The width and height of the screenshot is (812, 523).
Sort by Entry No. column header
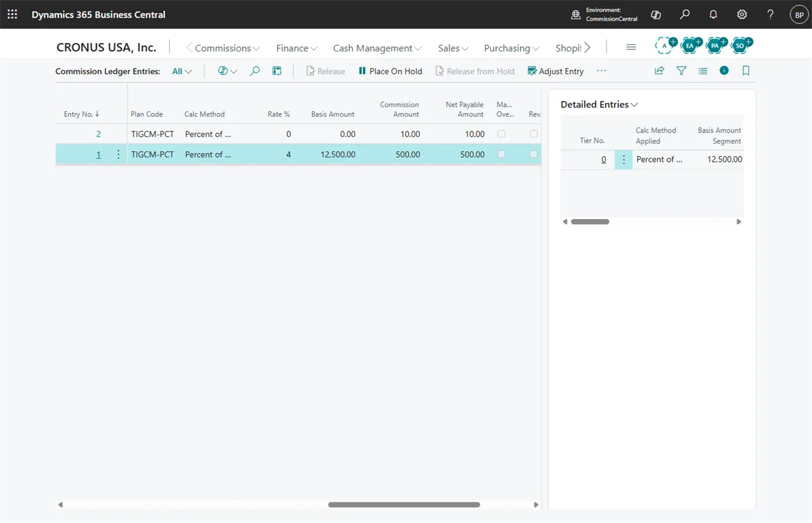(81, 114)
